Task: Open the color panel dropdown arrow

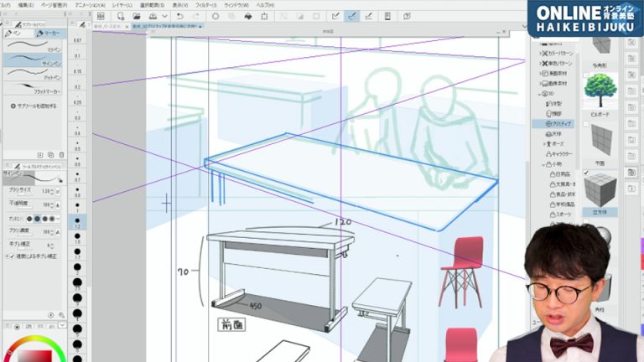Action: 62,325
